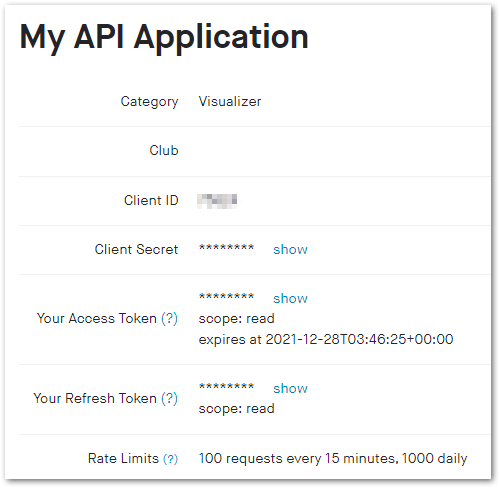Click the access token expiry timestamp

coord(326,339)
